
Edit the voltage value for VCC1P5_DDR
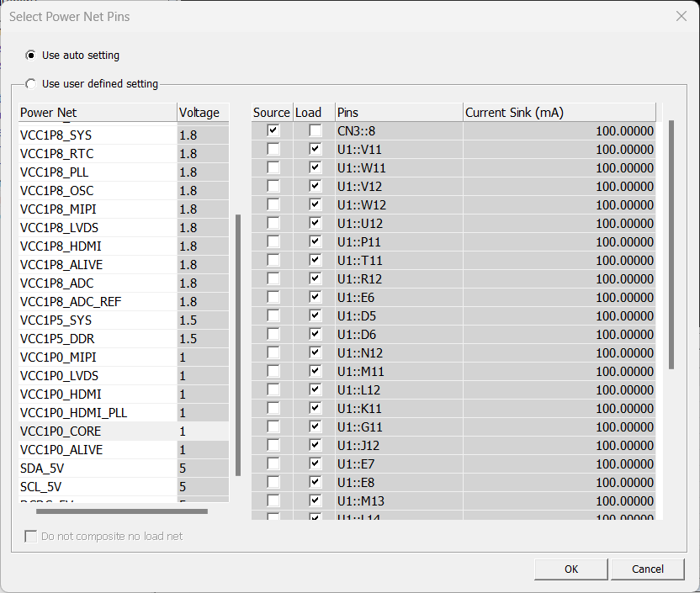[202, 339]
